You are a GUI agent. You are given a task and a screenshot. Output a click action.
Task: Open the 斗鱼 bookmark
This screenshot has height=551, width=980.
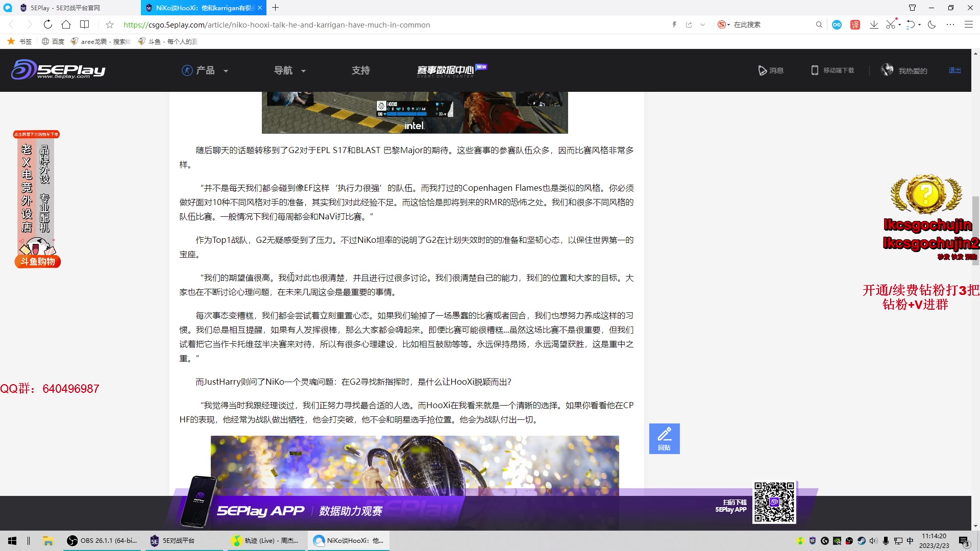(167, 41)
